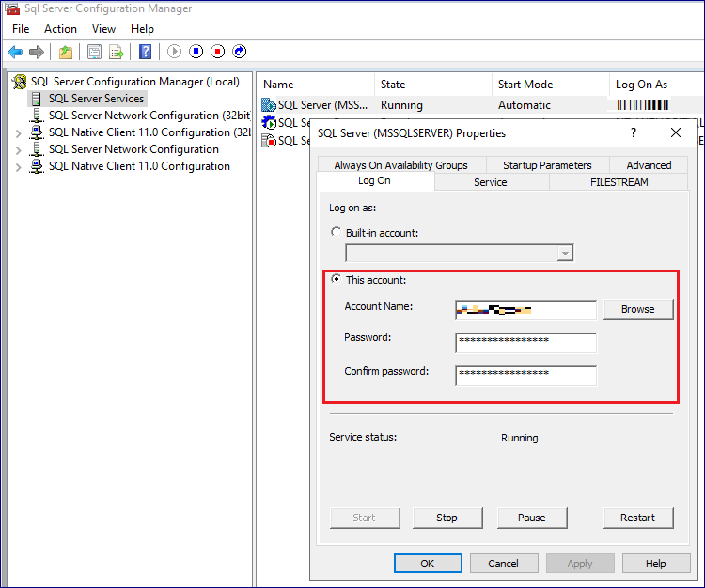Viewport: 705px width, 588px height.
Task: Switch to the Service tab
Action: (x=491, y=182)
